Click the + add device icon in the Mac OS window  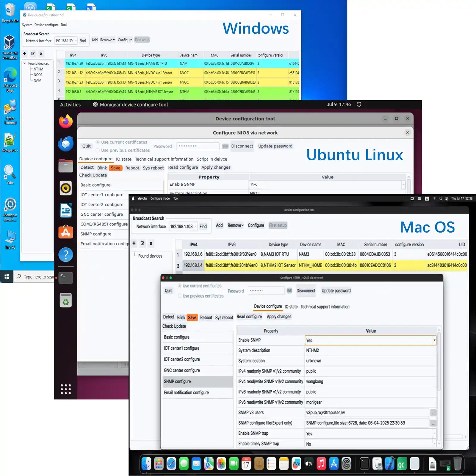134,243
